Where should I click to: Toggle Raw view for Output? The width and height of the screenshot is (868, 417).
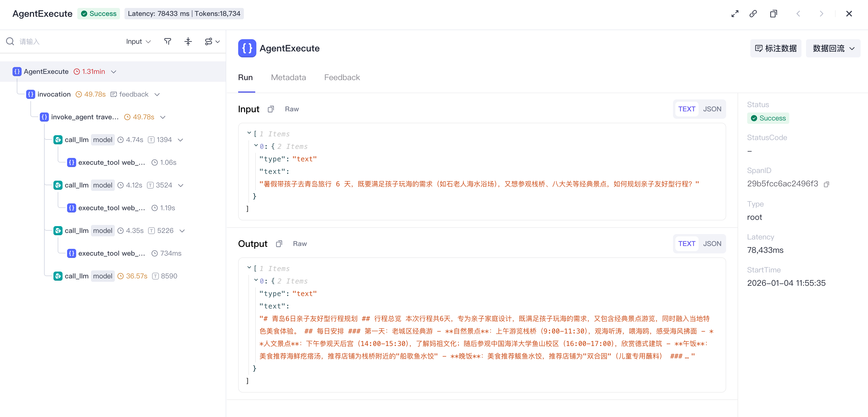pyautogui.click(x=300, y=244)
